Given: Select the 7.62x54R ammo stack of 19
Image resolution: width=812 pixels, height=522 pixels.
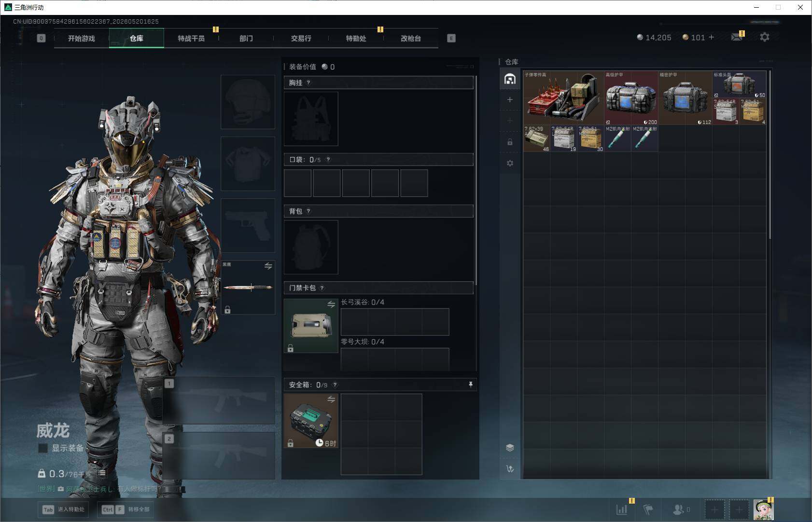Looking at the screenshot, I should 564,138.
